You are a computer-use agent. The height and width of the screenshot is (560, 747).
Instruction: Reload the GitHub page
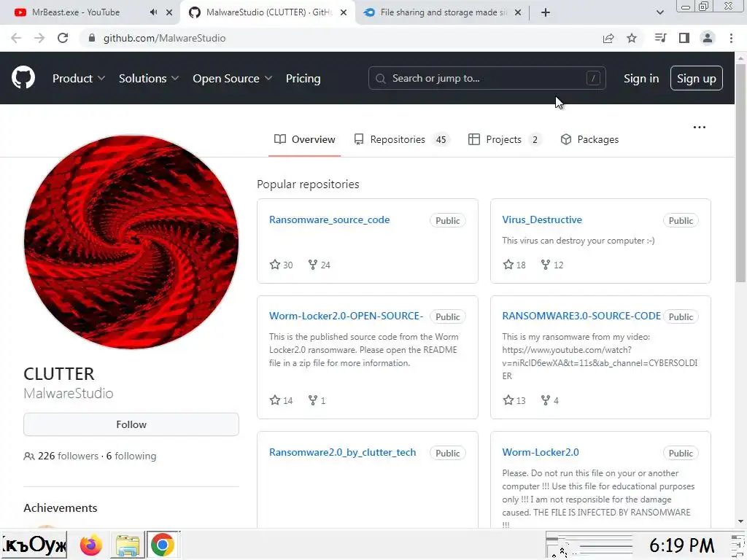[63, 38]
